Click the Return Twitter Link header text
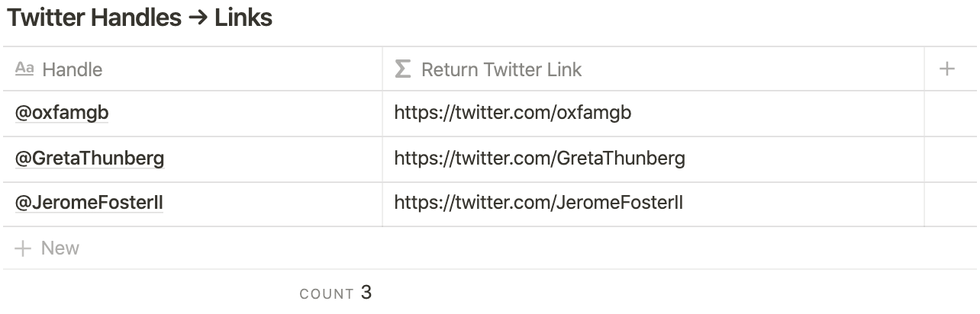The image size is (980, 314). pyautogui.click(x=501, y=69)
